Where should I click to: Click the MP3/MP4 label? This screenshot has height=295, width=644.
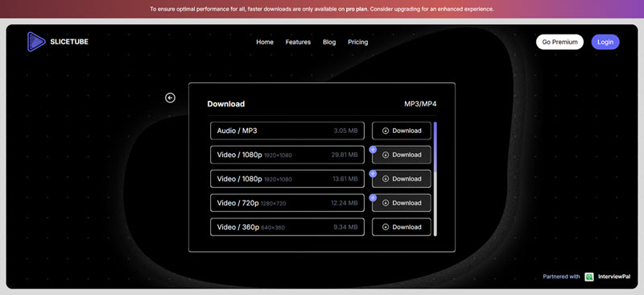point(420,104)
